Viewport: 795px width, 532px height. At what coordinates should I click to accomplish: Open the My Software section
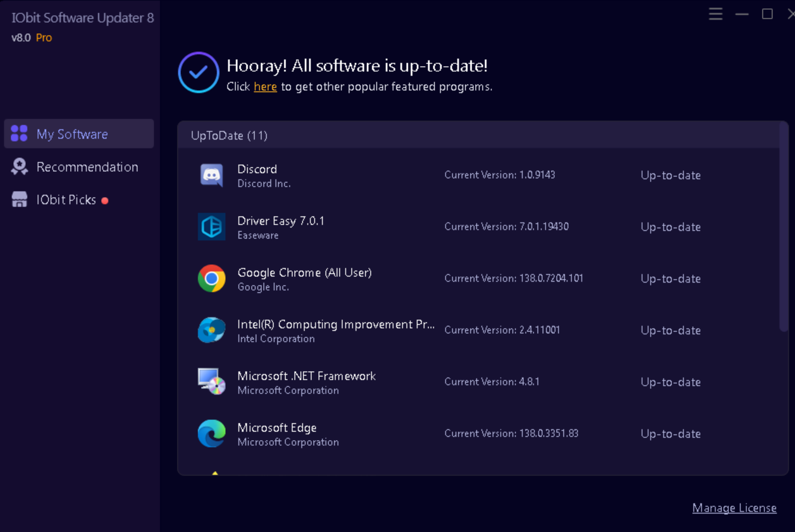coord(79,133)
